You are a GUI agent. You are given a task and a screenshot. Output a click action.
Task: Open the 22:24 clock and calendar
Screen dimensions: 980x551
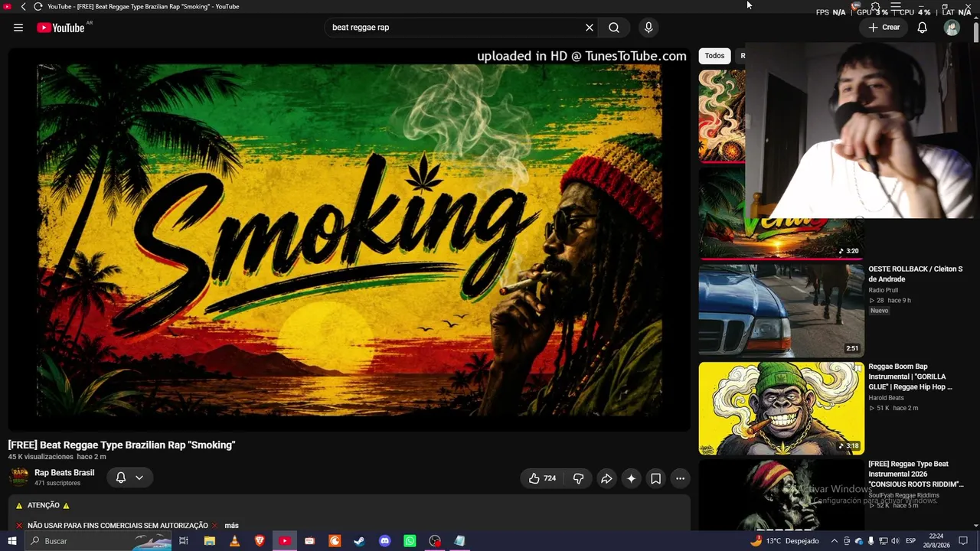click(936, 541)
